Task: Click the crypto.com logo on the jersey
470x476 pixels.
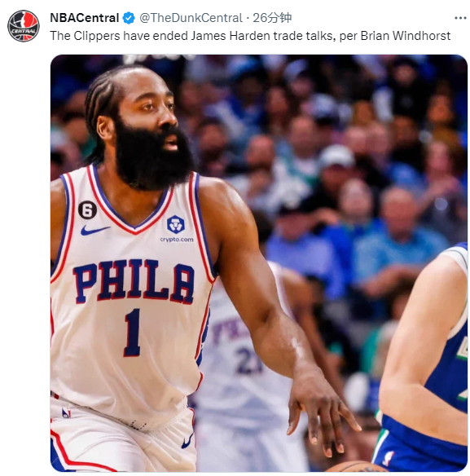Action: [x=176, y=229]
